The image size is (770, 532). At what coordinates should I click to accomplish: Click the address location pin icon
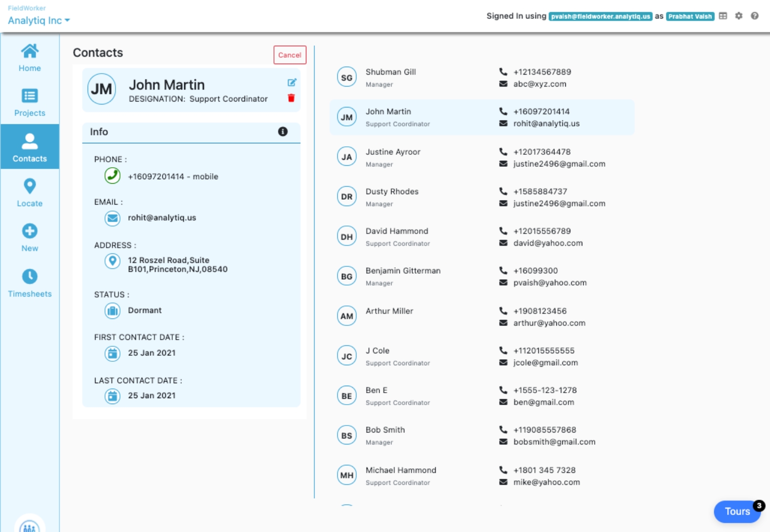(x=113, y=261)
